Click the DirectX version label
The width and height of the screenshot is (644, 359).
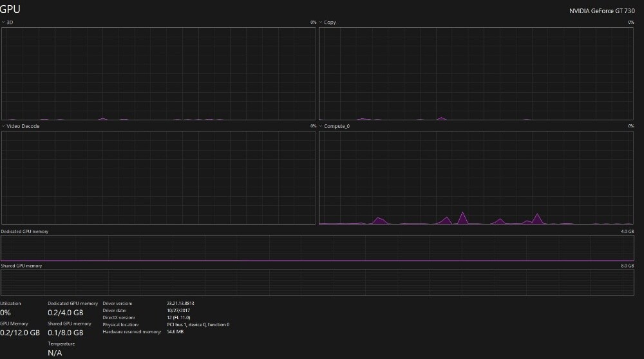click(x=118, y=318)
